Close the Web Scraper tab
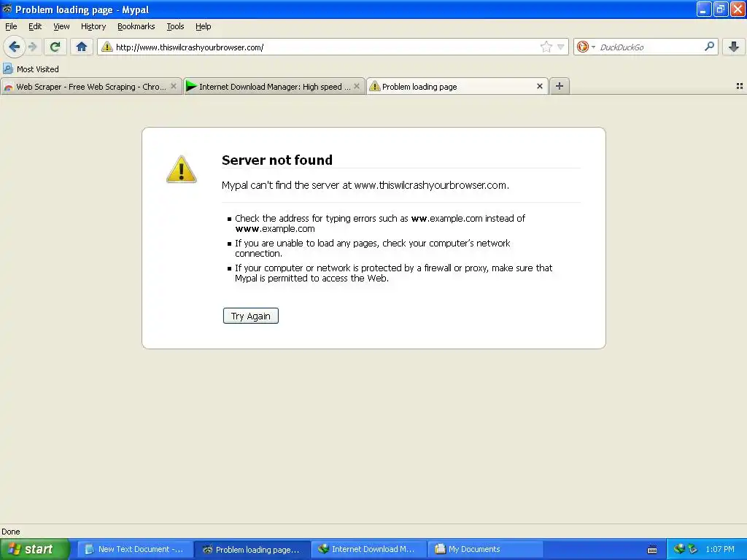This screenshot has width=747, height=560. tap(174, 86)
